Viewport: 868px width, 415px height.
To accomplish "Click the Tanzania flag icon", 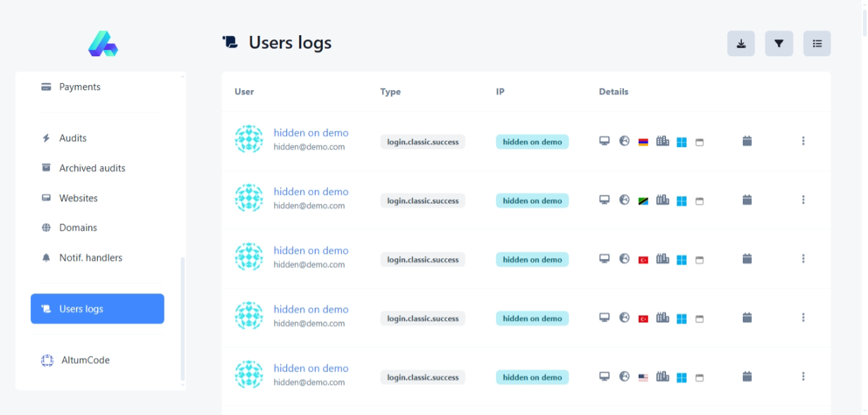I will tap(643, 200).
